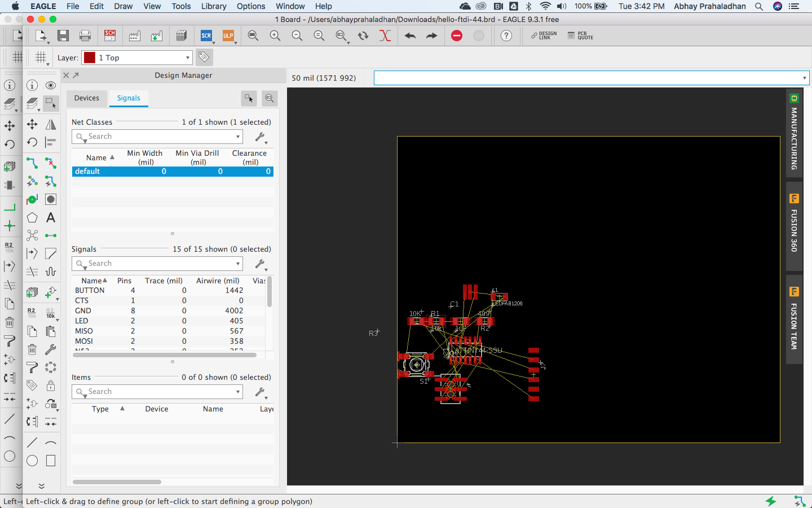812x508 pixels.
Task: Click the Mirror tool icon
Action: click(51, 124)
